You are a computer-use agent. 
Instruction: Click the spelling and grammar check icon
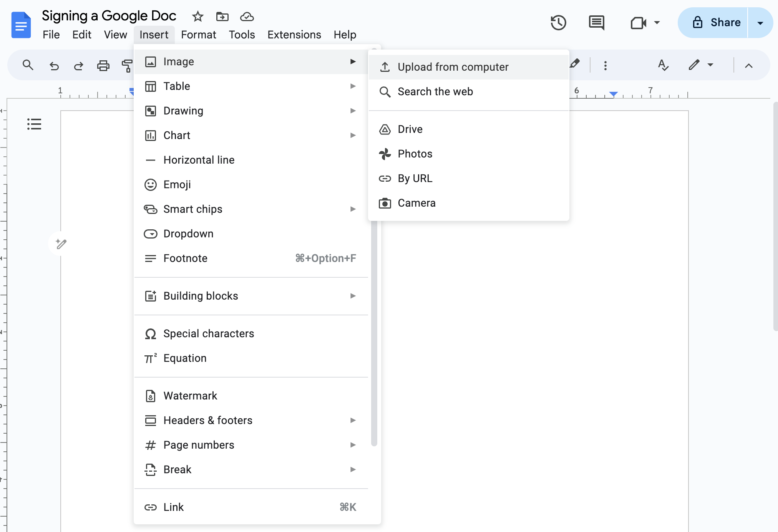(662, 66)
